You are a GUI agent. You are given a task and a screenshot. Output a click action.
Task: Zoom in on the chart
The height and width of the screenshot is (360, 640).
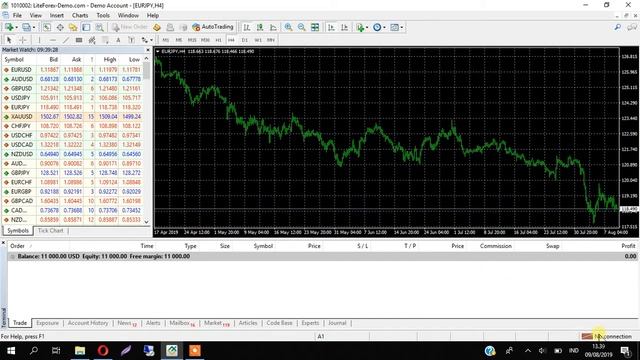click(x=288, y=27)
